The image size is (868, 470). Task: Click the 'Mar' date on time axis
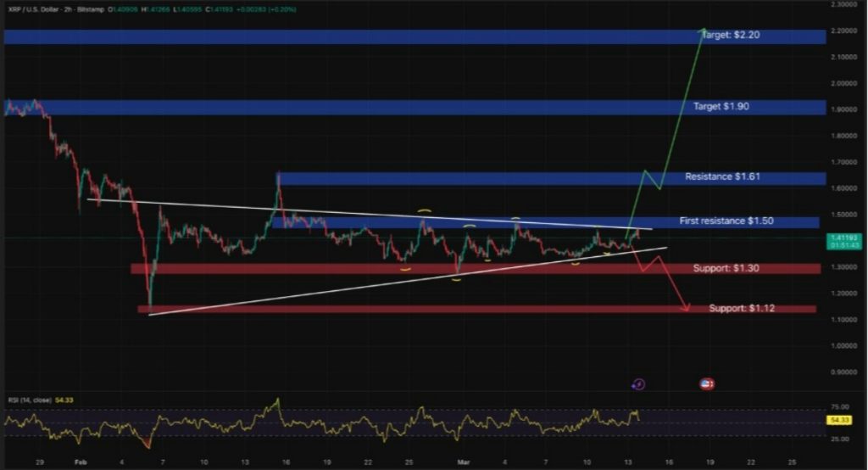tap(464, 462)
